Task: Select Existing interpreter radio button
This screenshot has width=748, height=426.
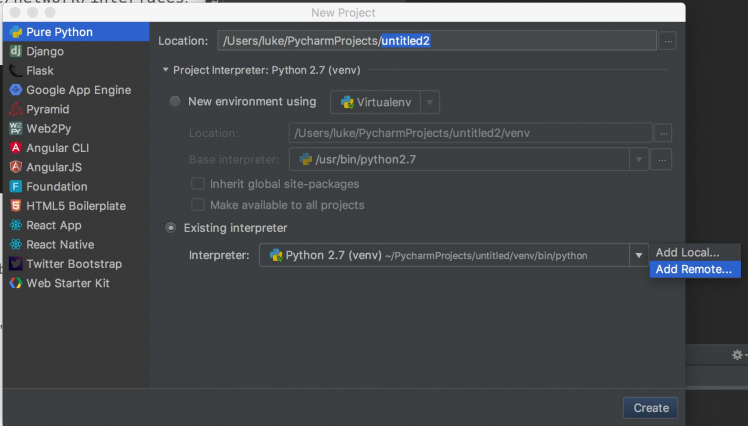Action: tap(170, 228)
